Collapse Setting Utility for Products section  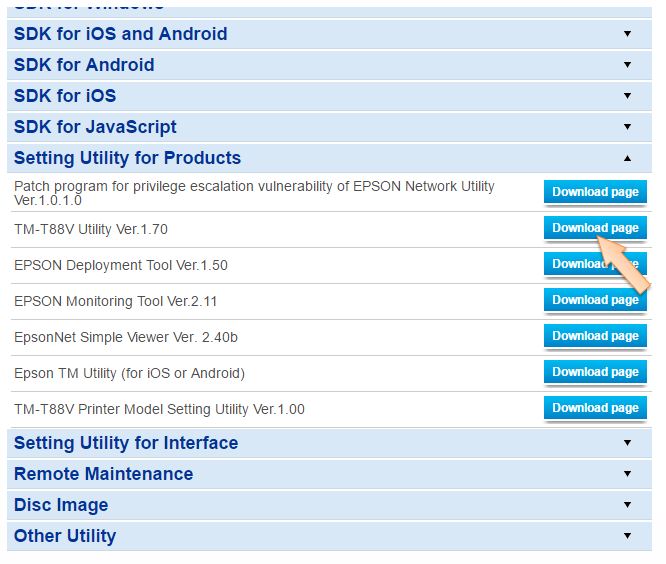(627, 158)
